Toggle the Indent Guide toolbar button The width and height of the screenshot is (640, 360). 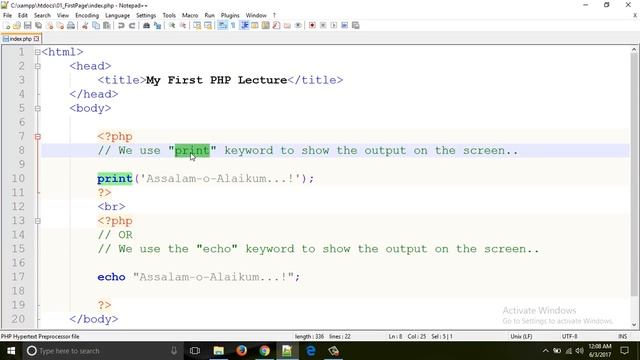pos(244,25)
